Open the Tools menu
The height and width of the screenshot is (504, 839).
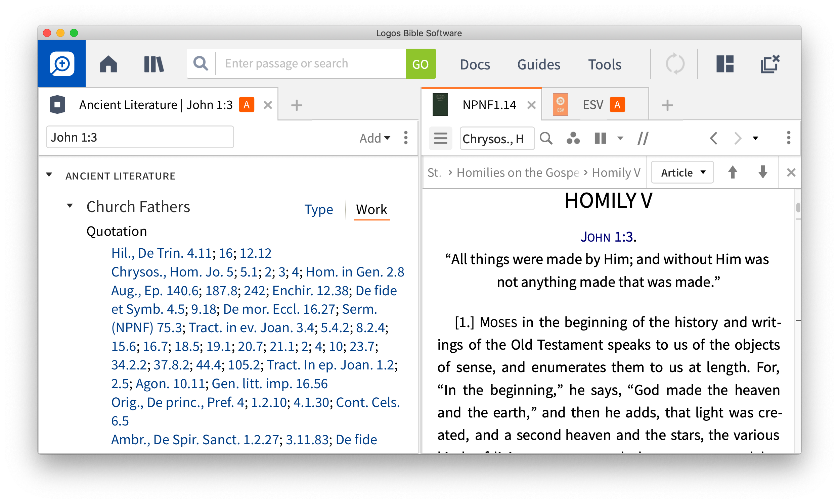(x=605, y=64)
